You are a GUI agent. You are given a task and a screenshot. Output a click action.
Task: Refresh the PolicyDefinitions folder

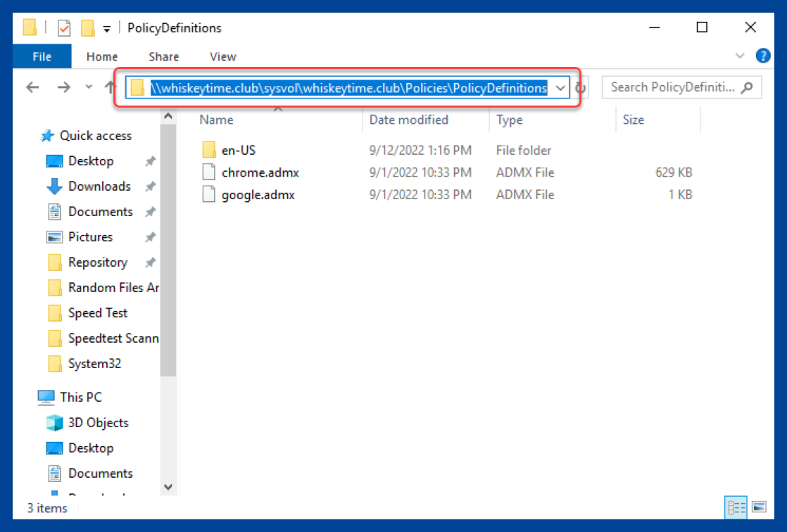click(x=581, y=88)
